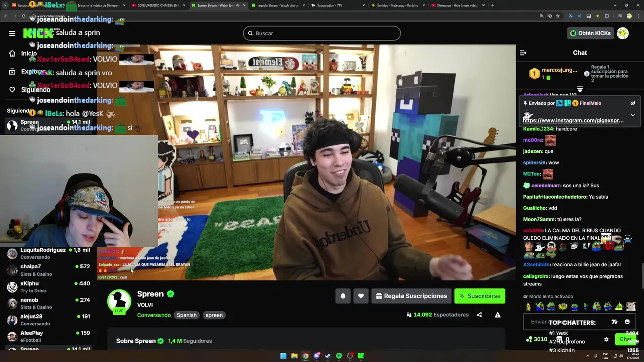Open the 7TV emote menu icon

click(614, 322)
